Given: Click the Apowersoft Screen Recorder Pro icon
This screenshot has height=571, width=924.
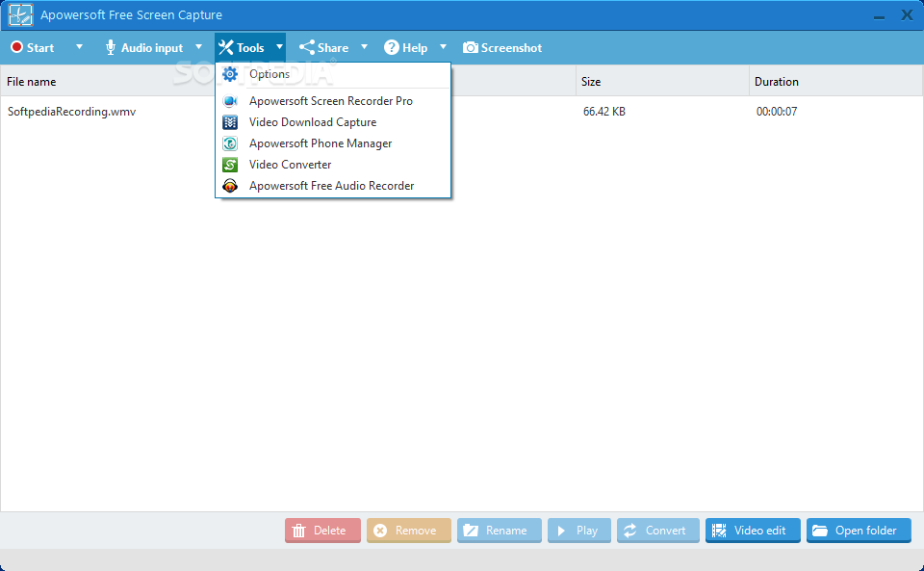Looking at the screenshot, I should click(x=230, y=101).
